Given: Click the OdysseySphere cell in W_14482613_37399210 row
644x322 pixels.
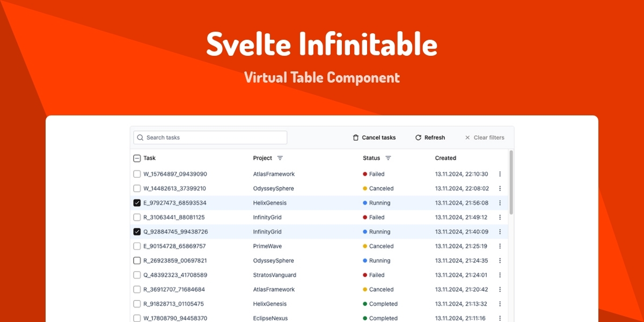Looking at the screenshot, I should [x=274, y=188].
